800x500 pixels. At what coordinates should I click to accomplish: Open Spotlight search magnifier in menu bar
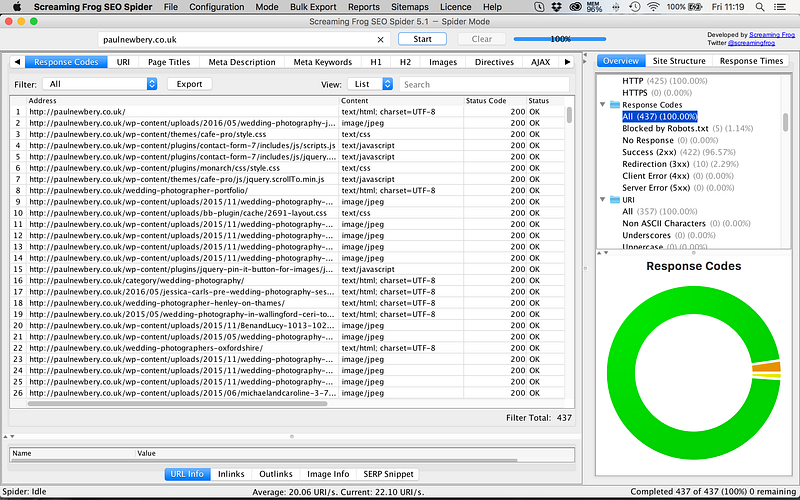[x=760, y=7]
